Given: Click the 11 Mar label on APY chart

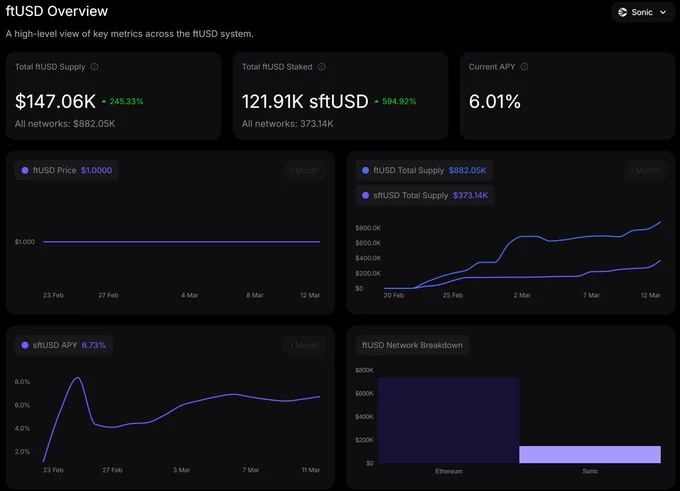Looking at the screenshot, I should [311, 470].
